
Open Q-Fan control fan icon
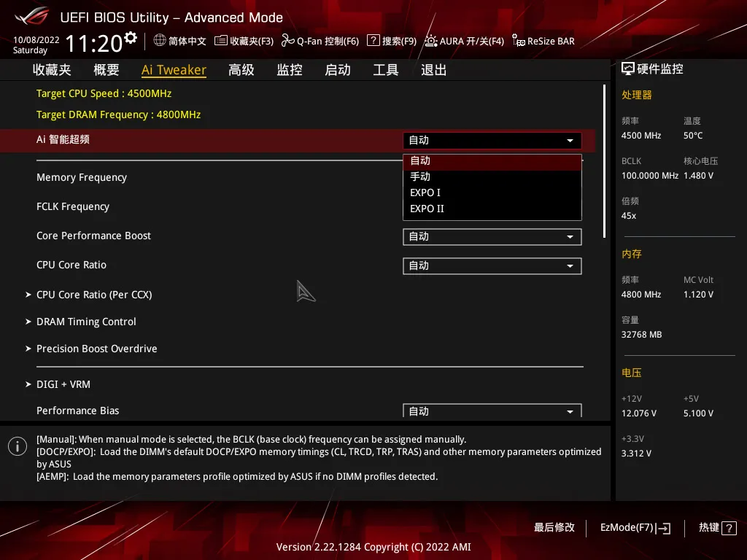[x=287, y=41]
